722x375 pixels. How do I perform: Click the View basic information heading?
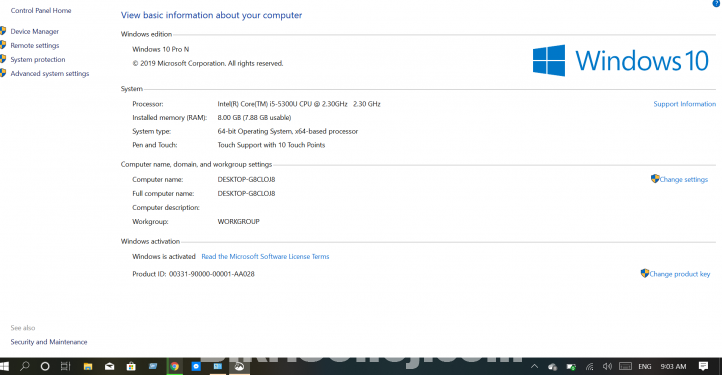click(x=211, y=15)
